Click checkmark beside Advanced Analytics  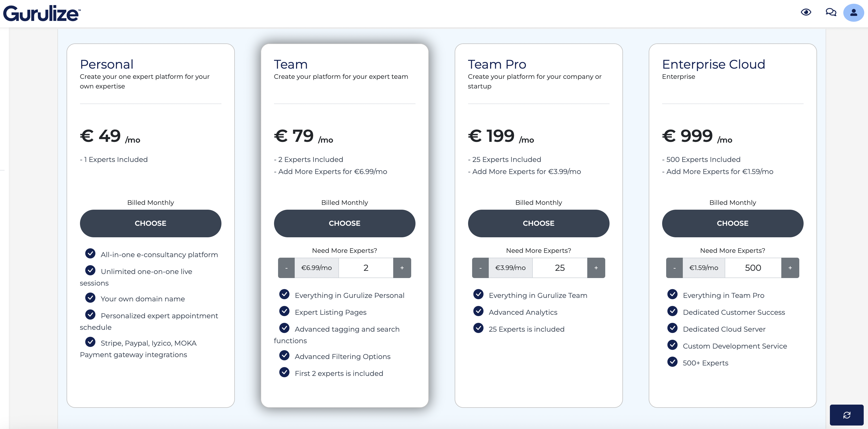tap(479, 311)
